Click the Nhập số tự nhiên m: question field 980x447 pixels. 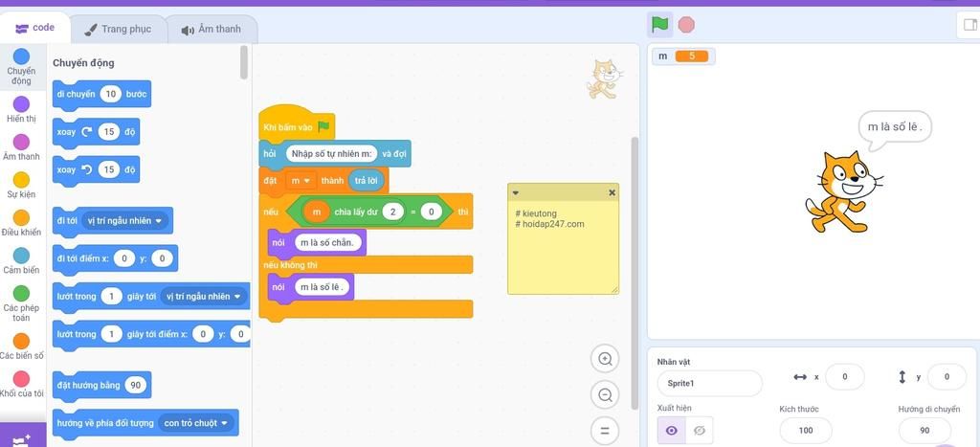[332, 153]
